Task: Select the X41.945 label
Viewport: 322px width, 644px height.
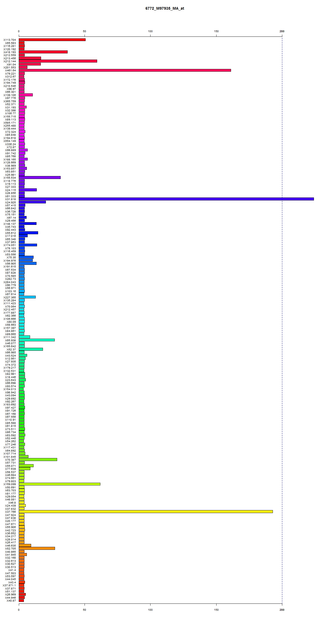Action: tap(10, 555)
